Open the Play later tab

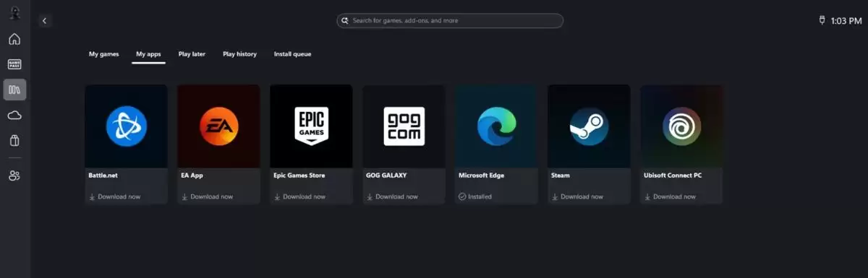192,54
